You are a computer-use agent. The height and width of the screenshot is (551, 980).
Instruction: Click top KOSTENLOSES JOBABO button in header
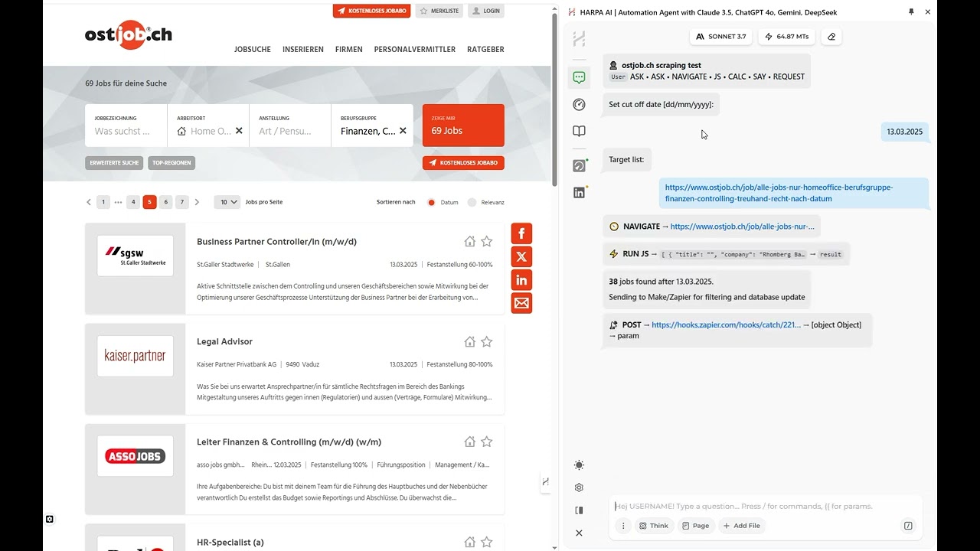point(371,11)
